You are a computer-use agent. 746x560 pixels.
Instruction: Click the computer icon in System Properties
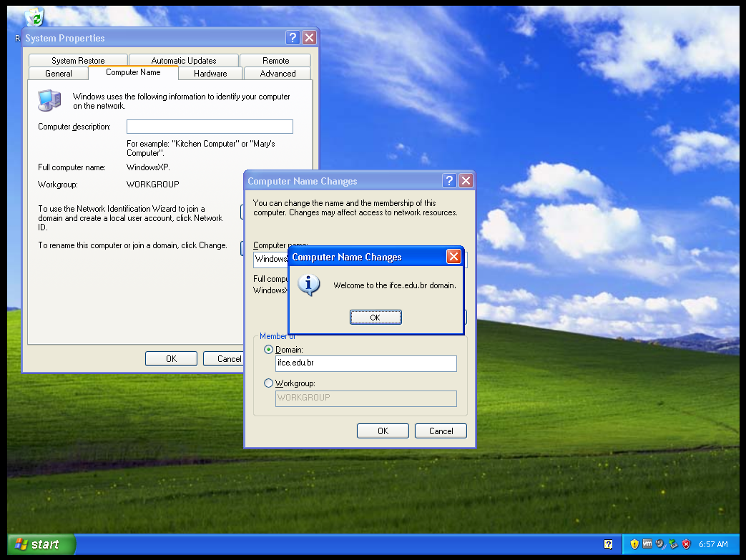[49, 100]
